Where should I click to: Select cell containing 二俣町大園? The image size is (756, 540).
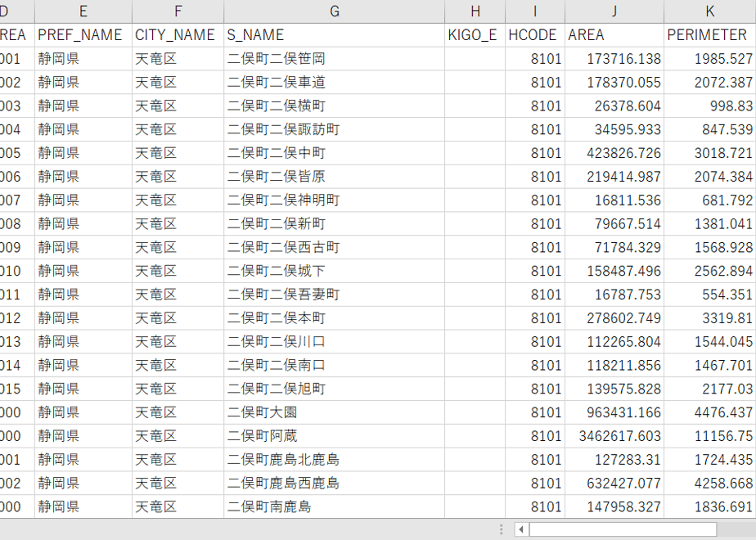tap(334, 413)
